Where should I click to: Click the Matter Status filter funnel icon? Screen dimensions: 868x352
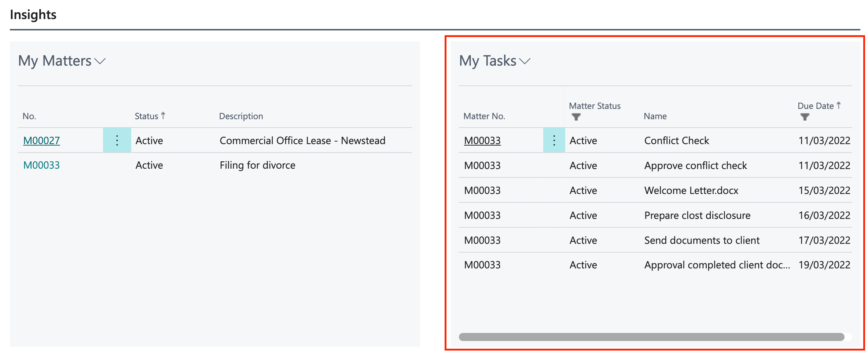coord(576,117)
